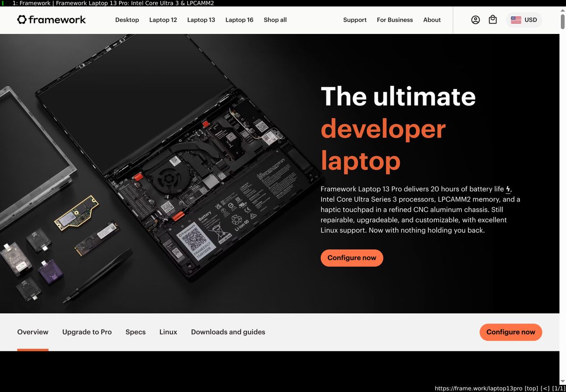Click the window title bar text
The height and width of the screenshot is (392, 566).
tap(113, 3)
